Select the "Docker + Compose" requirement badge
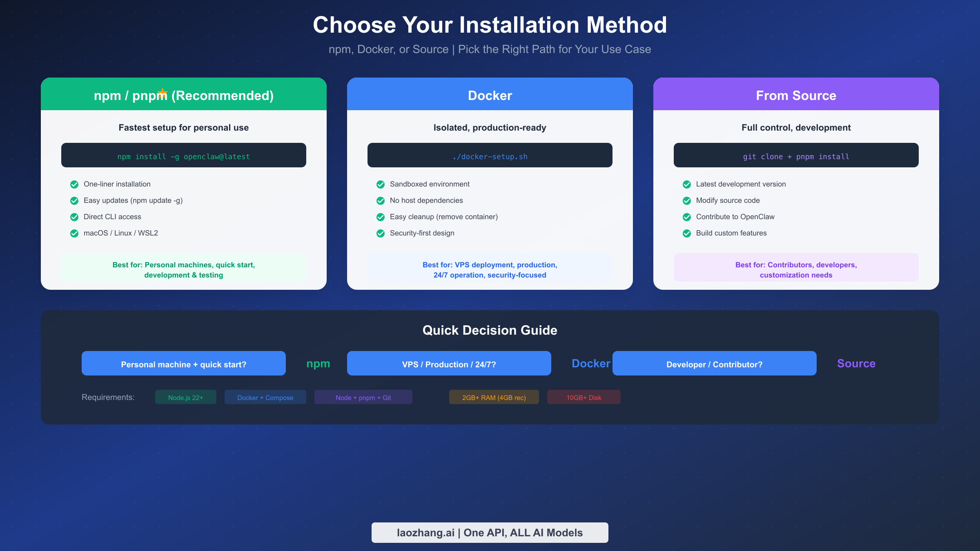 [x=265, y=397]
